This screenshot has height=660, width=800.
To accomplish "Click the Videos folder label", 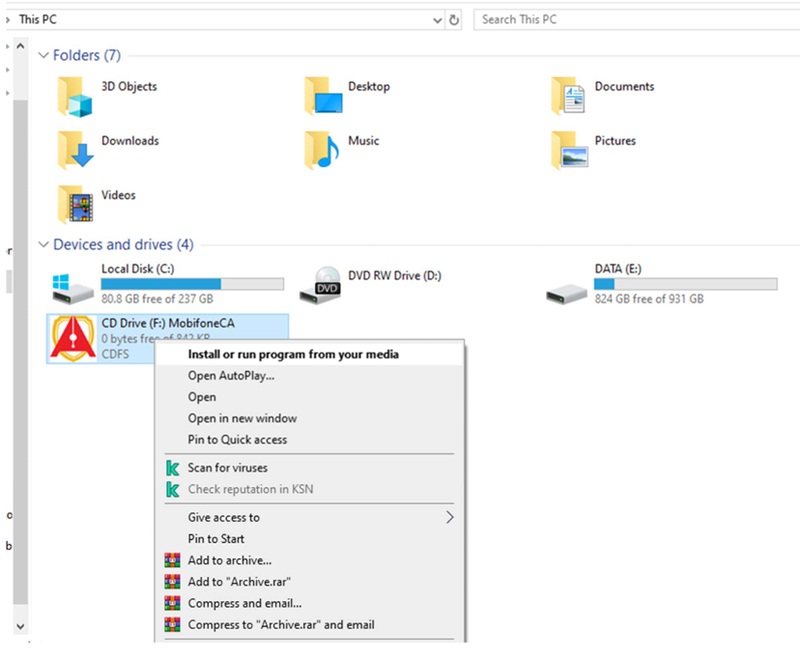I will [x=118, y=195].
